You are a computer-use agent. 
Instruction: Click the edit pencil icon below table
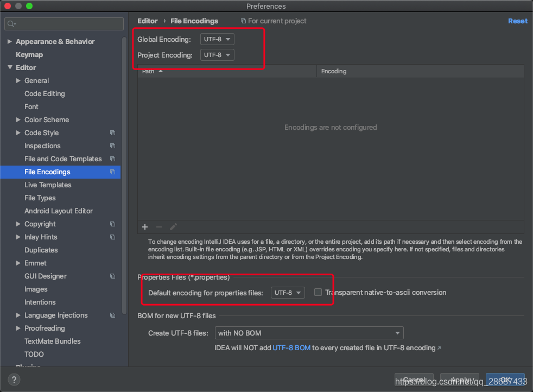click(x=174, y=227)
